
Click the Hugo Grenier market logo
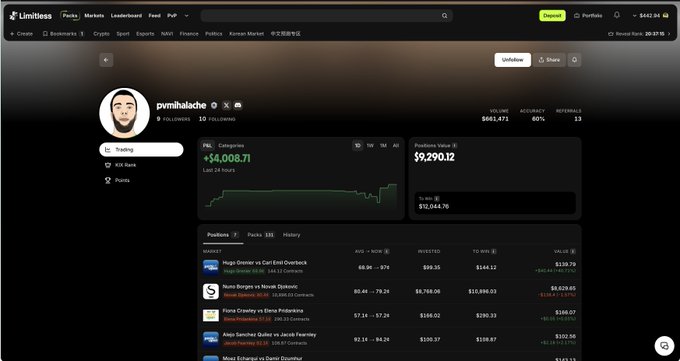point(211,267)
